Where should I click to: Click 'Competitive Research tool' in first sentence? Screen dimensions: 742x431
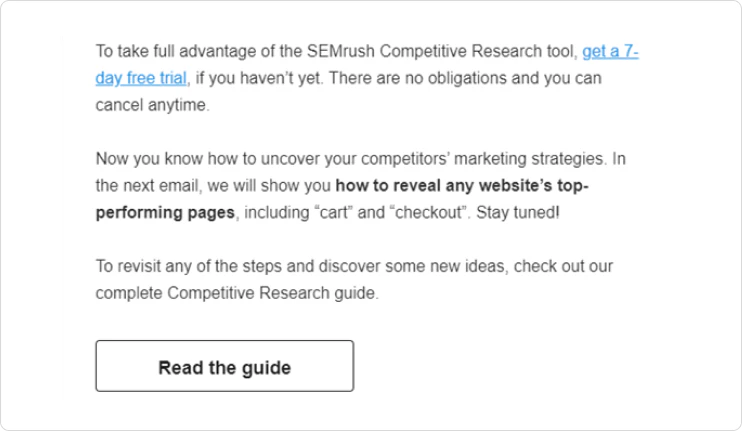(477, 51)
